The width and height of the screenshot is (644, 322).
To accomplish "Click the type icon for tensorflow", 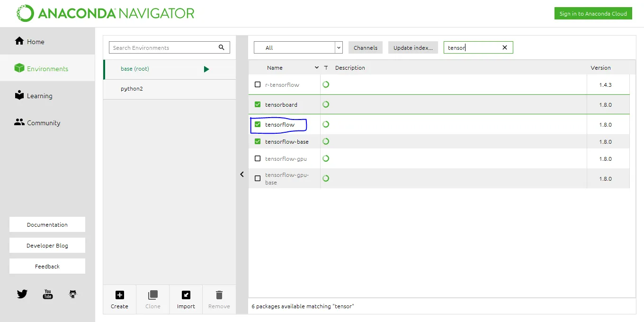I will tap(326, 124).
